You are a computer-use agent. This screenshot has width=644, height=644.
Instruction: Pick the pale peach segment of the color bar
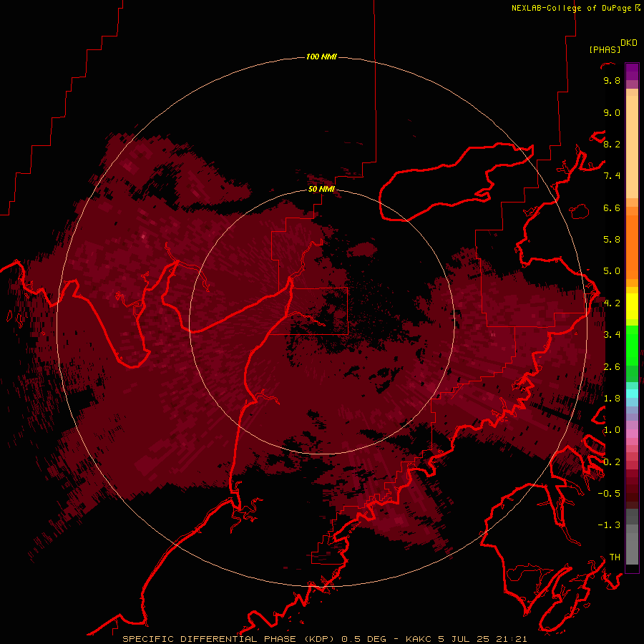632,147
